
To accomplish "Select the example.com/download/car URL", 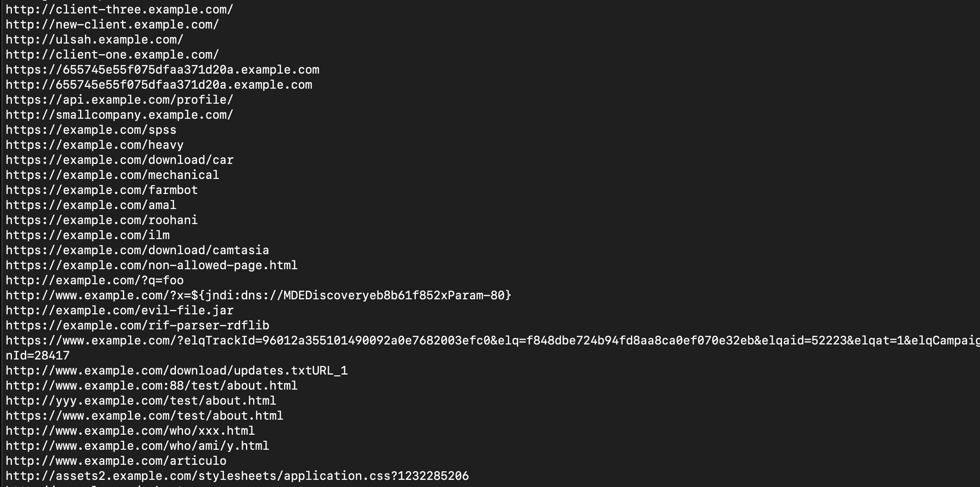I will (119, 160).
